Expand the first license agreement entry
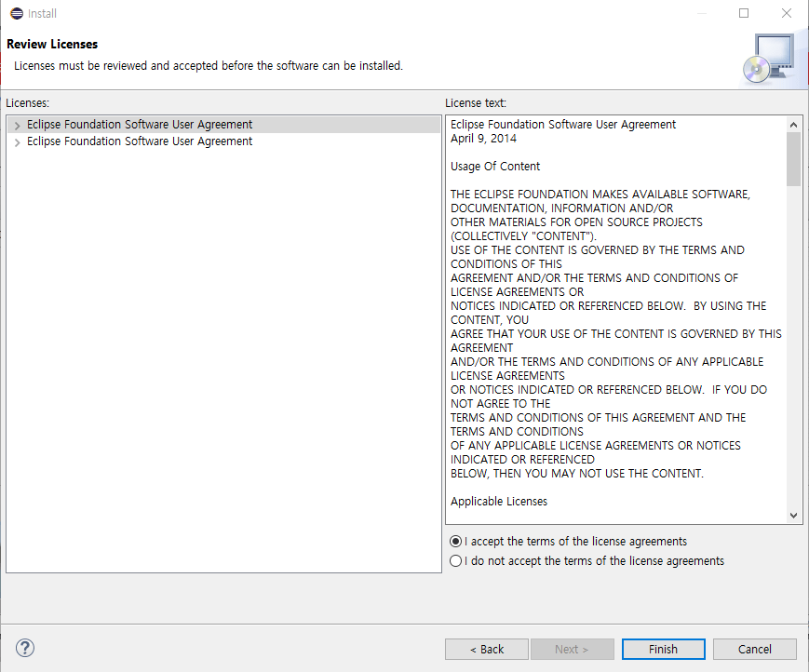 pos(17,125)
